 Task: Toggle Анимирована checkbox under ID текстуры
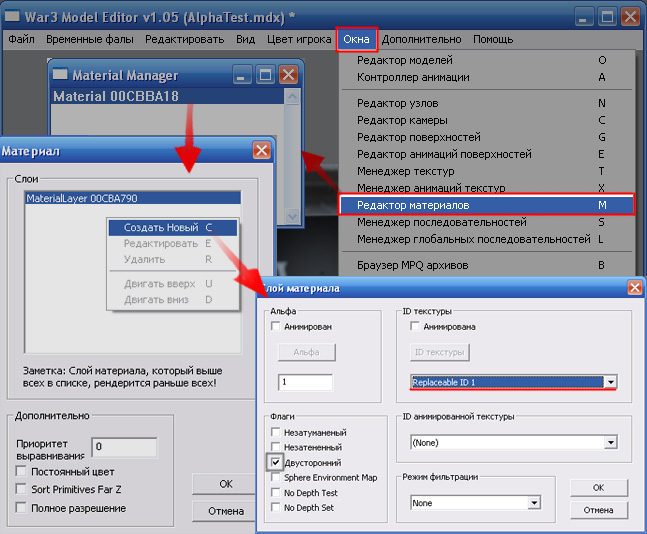click(x=415, y=326)
